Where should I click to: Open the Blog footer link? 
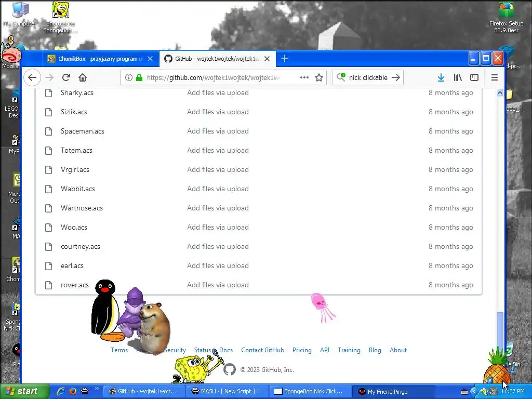pos(375,350)
